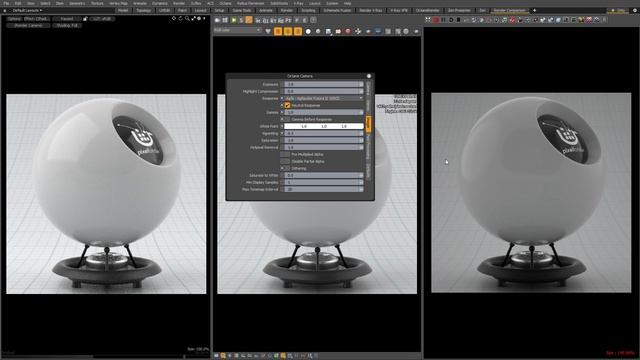Click the green play render icon
This screenshot has height=360, width=640.
233,20
